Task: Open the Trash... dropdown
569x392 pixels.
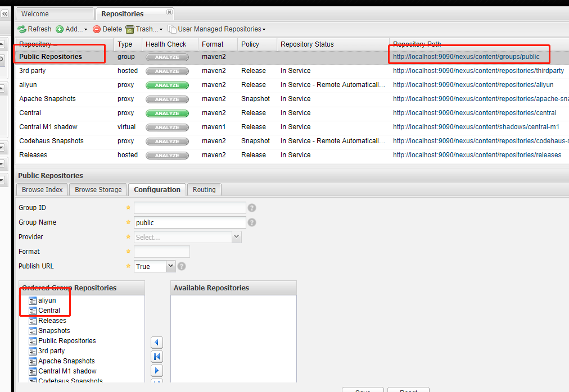Action: (x=144, y=29)
